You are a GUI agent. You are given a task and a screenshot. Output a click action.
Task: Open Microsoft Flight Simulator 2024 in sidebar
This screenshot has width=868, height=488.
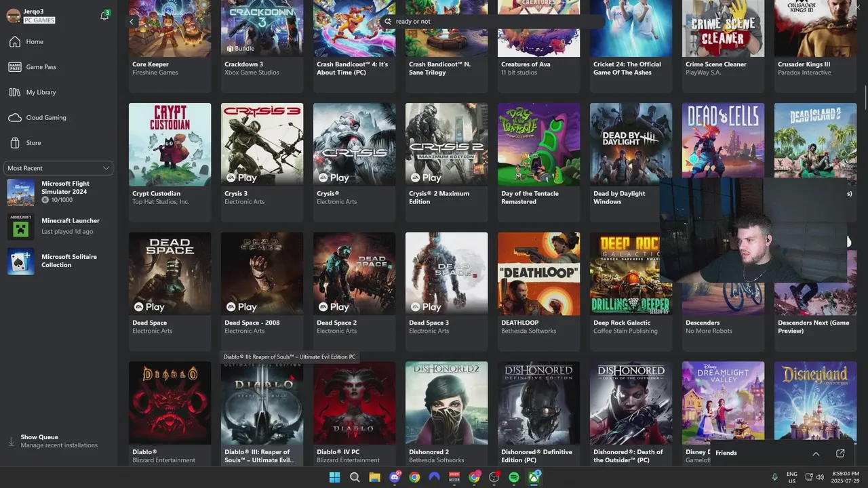[x=58, y=192]
